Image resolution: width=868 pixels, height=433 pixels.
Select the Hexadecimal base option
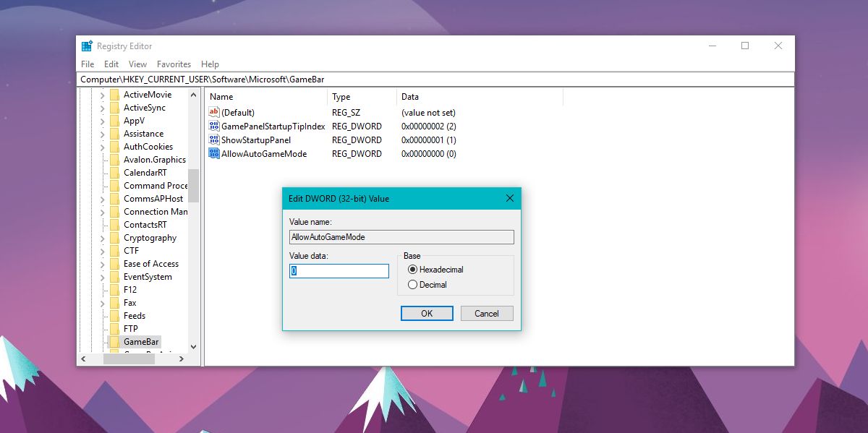click(x=412, y=270)
